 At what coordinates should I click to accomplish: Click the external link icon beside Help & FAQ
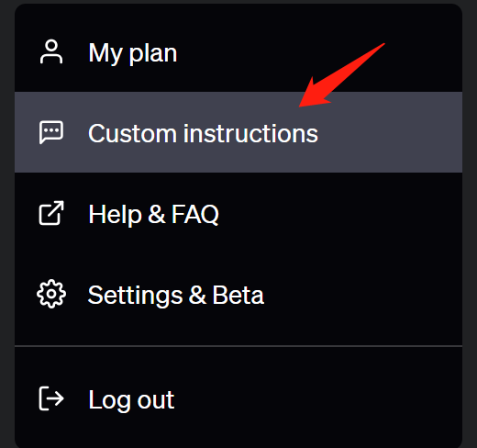click(51, 213)
